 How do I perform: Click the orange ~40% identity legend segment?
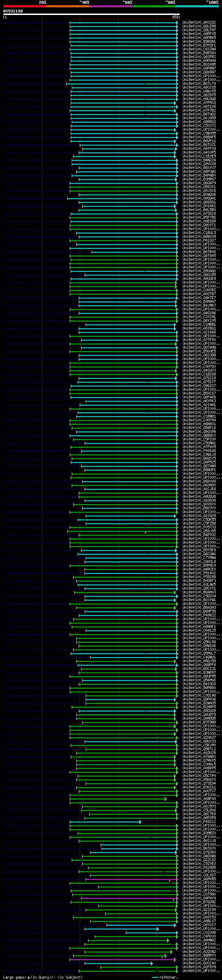point(68,6)
